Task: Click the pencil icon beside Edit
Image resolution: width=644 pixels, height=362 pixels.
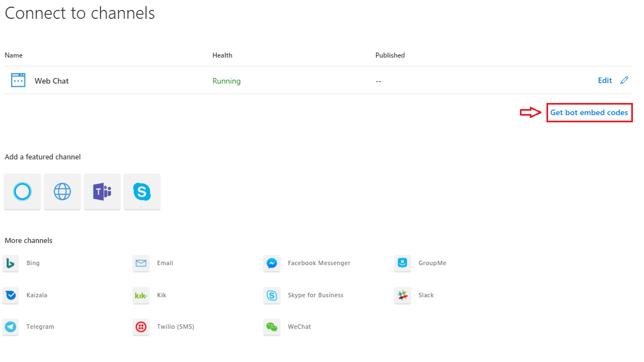Action: point(625,81)
